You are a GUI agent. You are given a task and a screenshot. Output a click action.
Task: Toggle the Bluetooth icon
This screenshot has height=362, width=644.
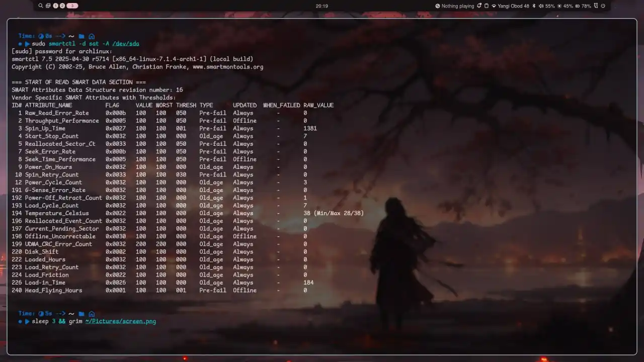(534, 6)
